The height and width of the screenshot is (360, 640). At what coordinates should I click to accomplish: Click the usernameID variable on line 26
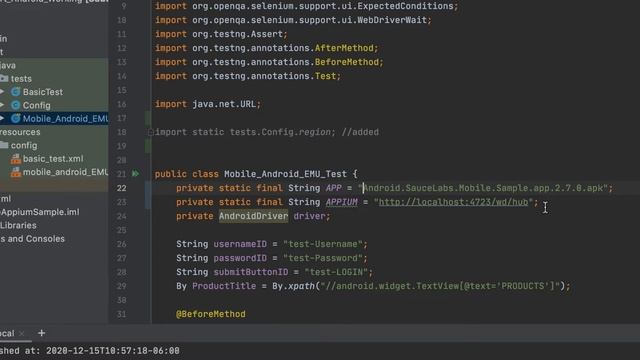(240, 244)
